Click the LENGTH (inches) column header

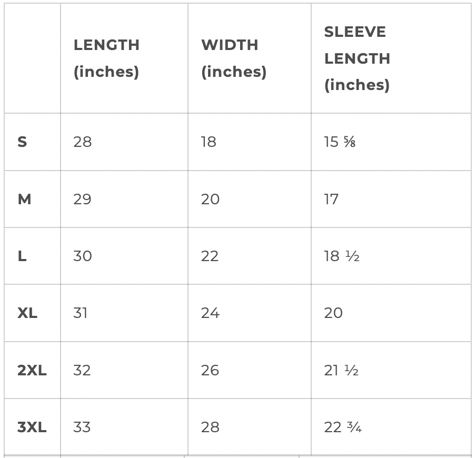pos(106,58)
